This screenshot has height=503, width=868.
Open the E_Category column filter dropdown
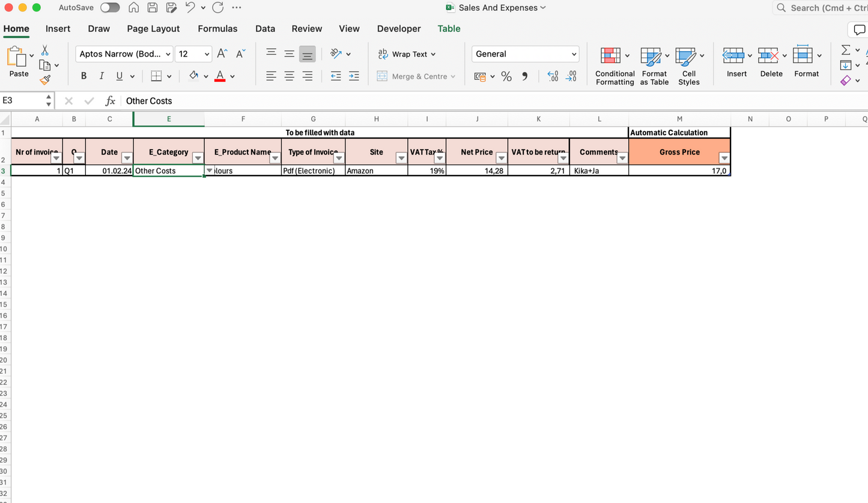click(x=198, y=158)
